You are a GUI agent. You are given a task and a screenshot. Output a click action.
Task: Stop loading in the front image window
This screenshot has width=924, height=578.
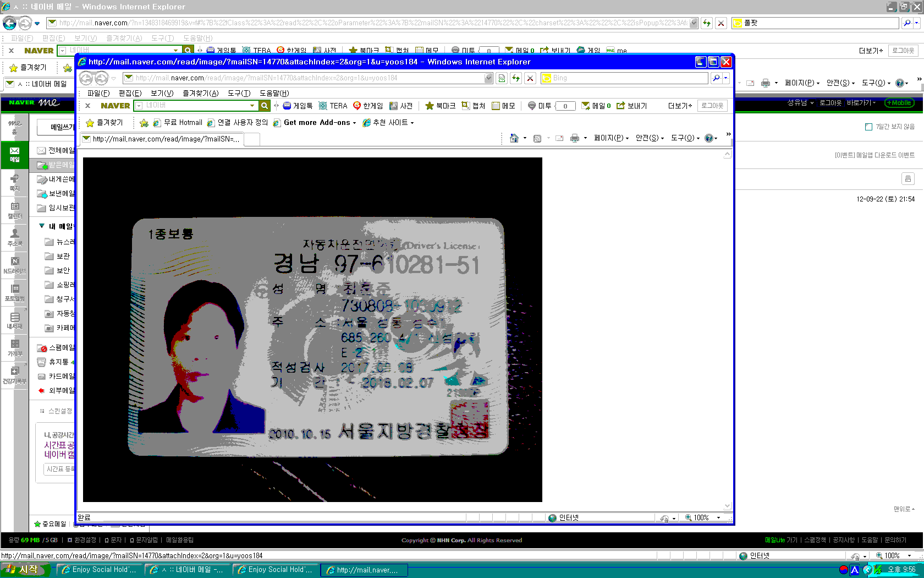[x=530, y=78]
